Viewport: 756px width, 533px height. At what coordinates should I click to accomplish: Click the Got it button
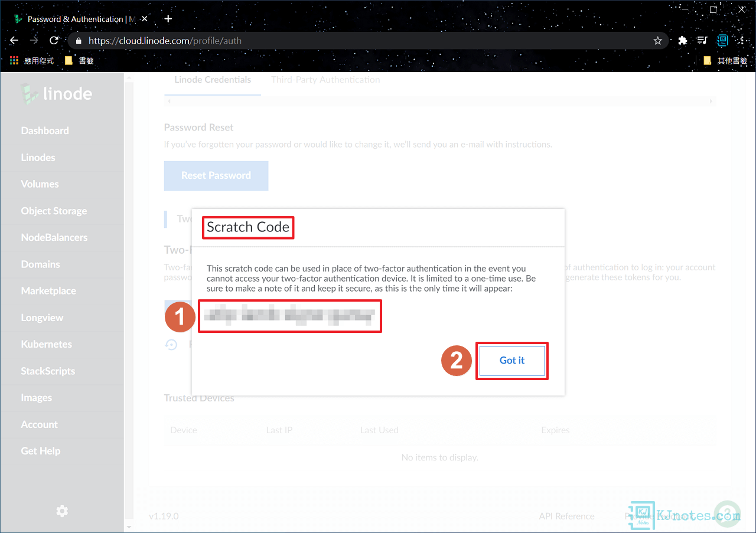511,360
